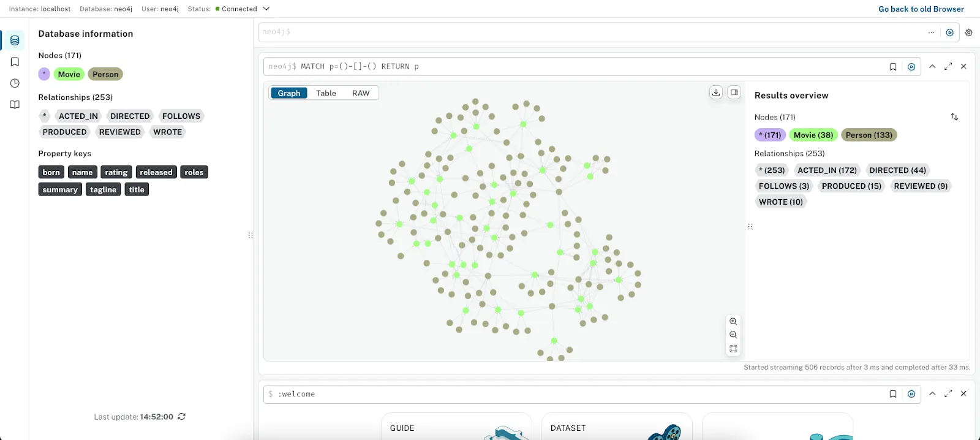Open the ellipsis menu in main editor

(931, 32)
